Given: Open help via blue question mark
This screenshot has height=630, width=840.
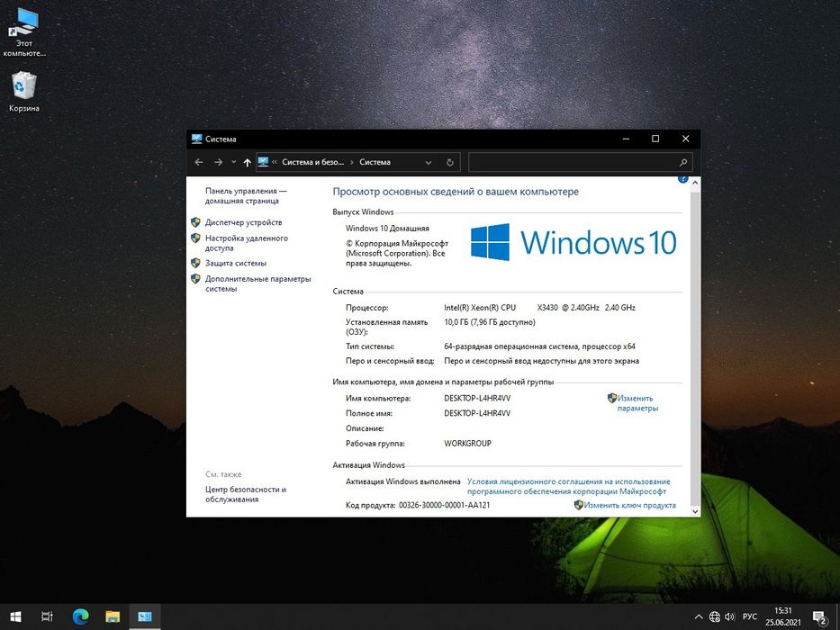Looking at the screenshot, I should point(682,179).
